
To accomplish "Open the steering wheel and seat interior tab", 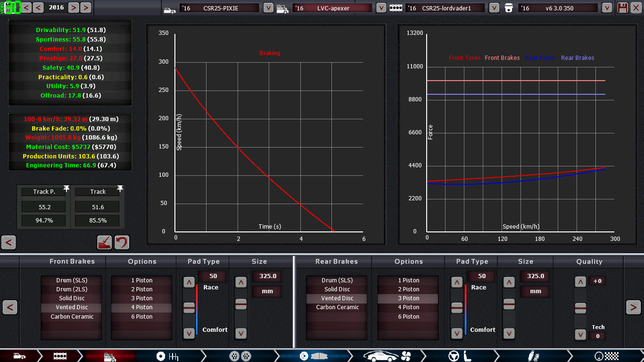I will pyautogui.click(x=461, y=356).
